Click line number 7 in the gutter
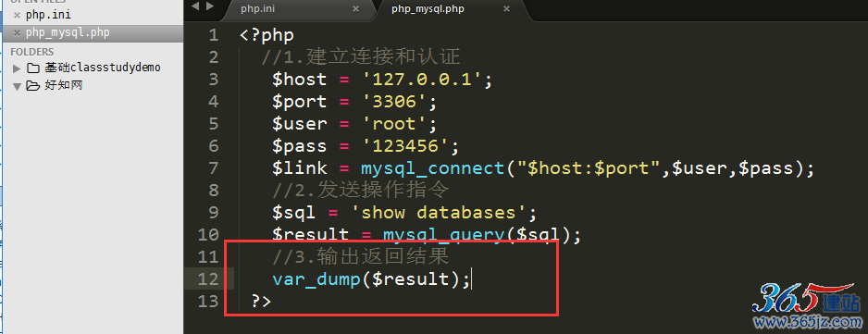This screenshot has height=334, width=868. click(213, 167)
